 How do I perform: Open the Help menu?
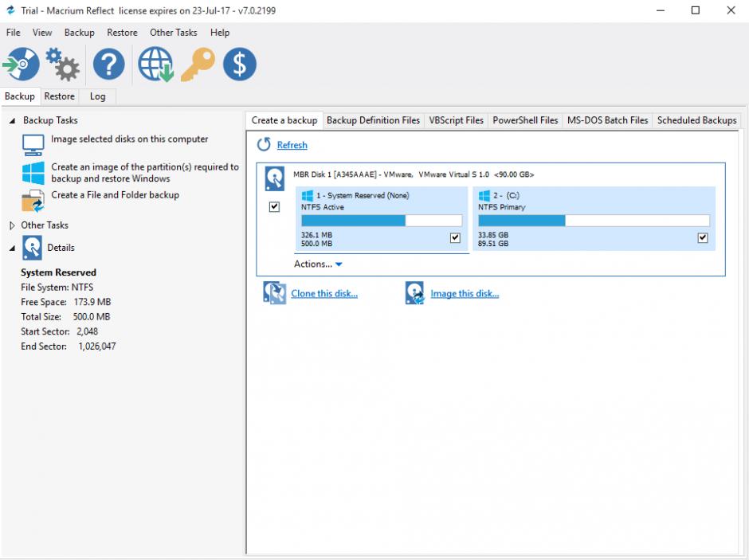220,33
